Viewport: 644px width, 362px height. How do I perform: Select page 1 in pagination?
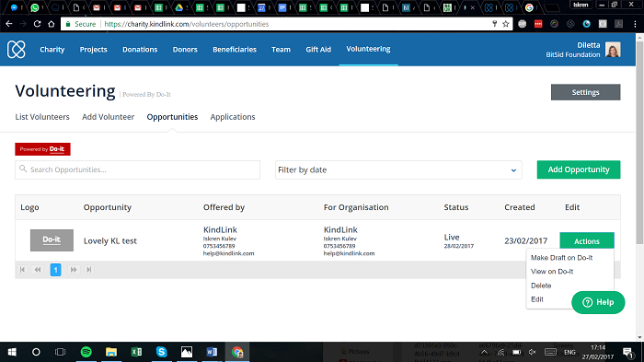55,270
